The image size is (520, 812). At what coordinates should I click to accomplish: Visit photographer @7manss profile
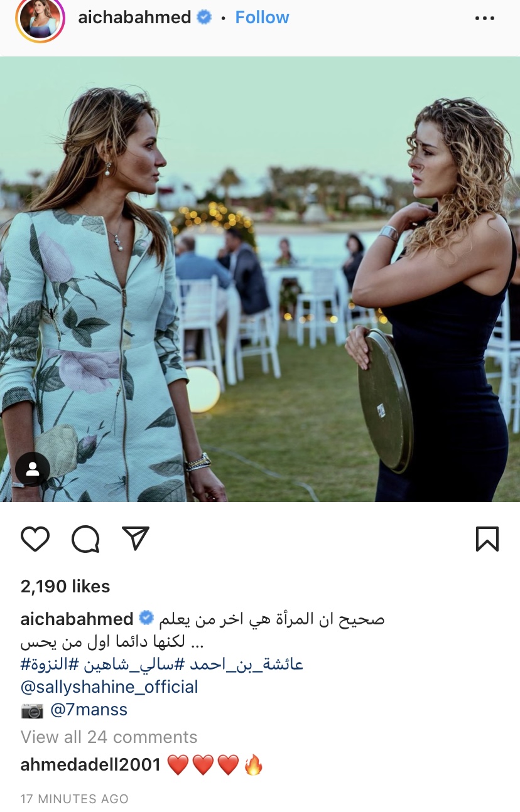pos(89,710)
